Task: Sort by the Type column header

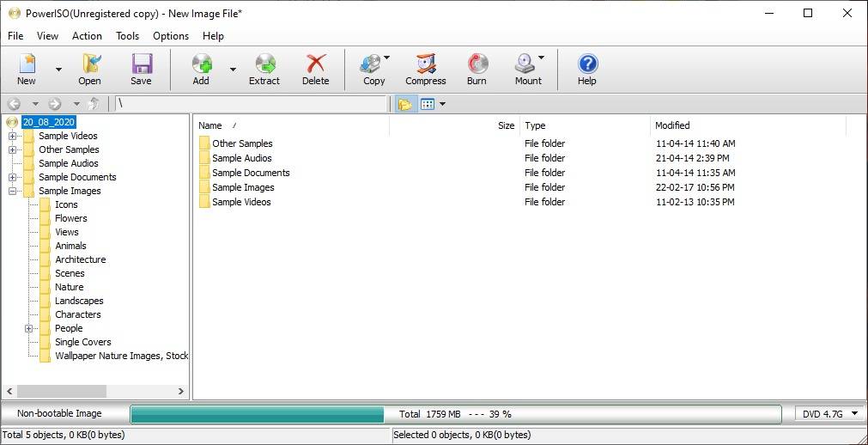Action: coord(585,125)
